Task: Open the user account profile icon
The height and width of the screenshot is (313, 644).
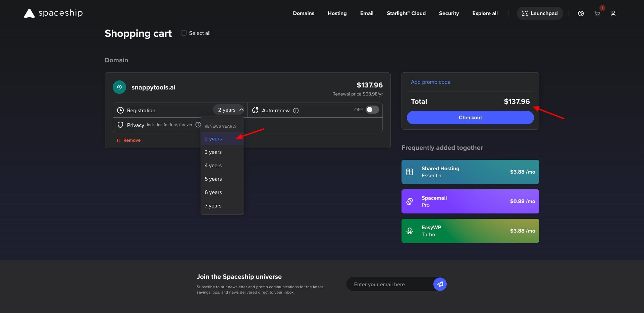Action: tap(613, 13)
